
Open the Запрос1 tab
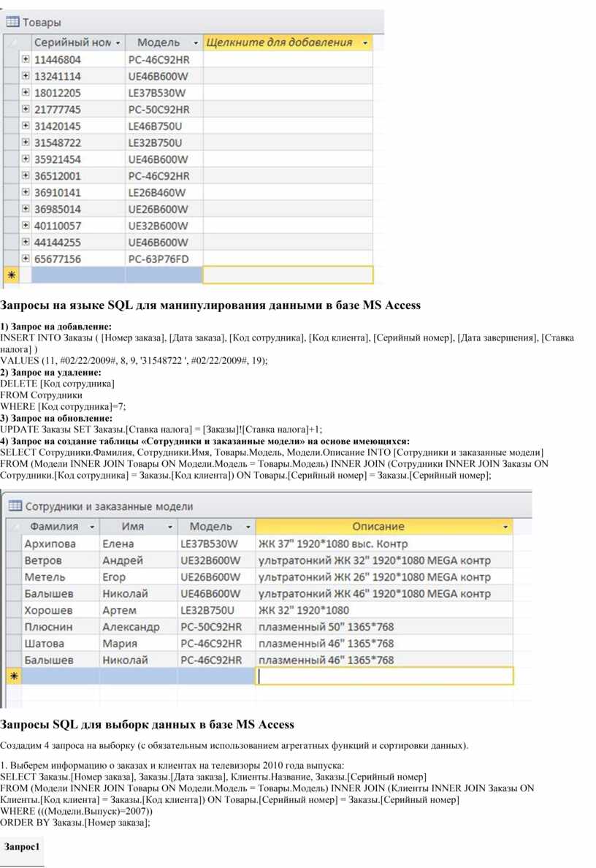22,846
